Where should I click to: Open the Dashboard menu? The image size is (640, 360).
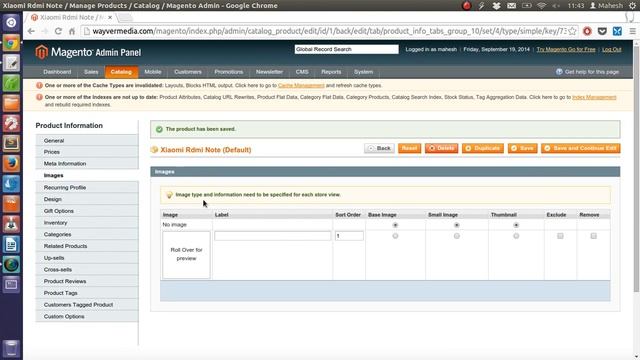point(57,72)
